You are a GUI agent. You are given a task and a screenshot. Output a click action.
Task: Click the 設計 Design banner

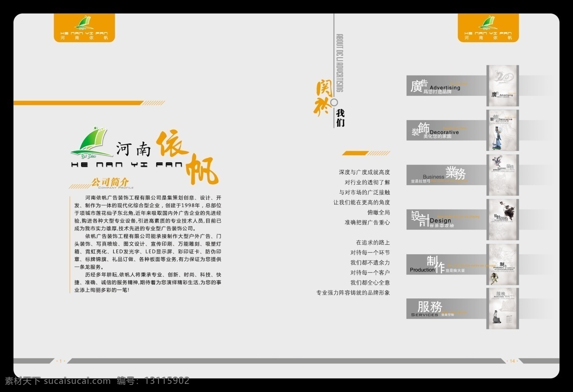pos(446,219)
